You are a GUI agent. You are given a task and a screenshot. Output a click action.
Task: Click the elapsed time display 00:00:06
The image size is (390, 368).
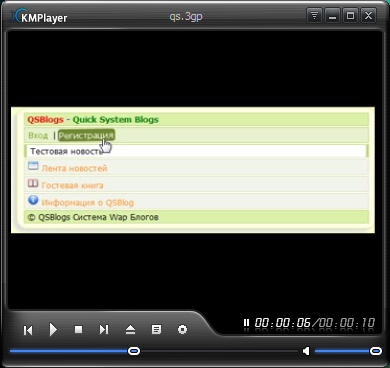tap(283, 323)
